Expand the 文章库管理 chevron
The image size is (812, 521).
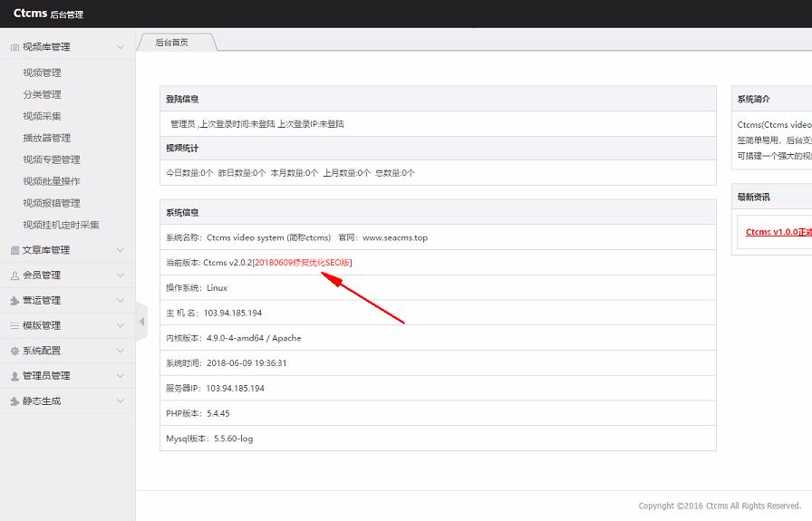(121, 250)
